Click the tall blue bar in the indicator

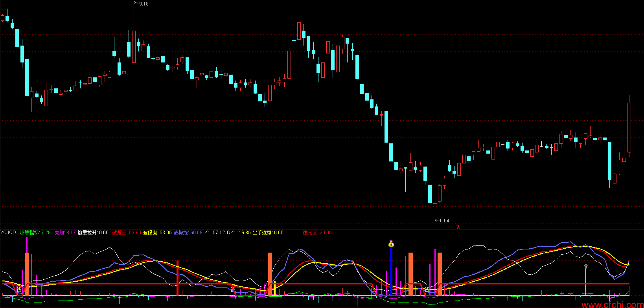coord(391,271)
